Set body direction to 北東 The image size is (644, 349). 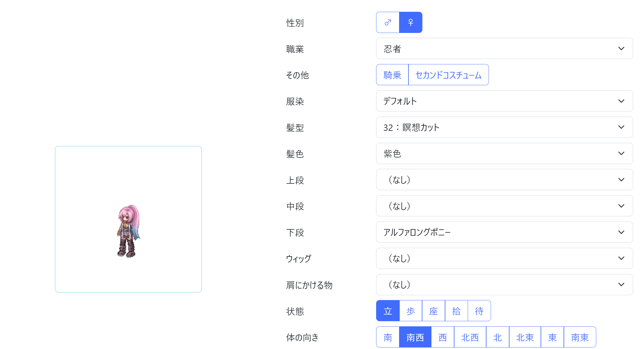click(525, 337)
